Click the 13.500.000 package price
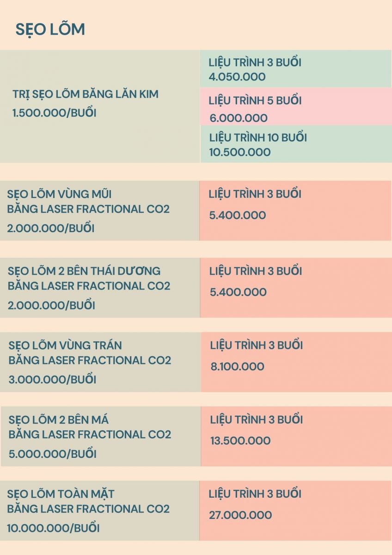Image resolution: width=392 pixels, height=555 pixels. (240, 441)
